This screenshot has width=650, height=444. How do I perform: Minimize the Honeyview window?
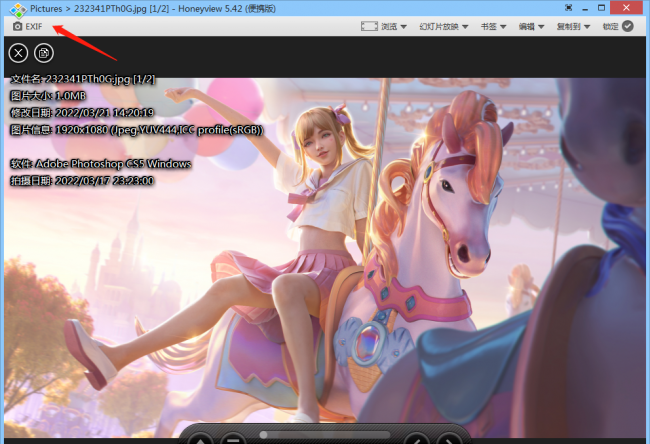pyautogui.click(x=585, y=8)
